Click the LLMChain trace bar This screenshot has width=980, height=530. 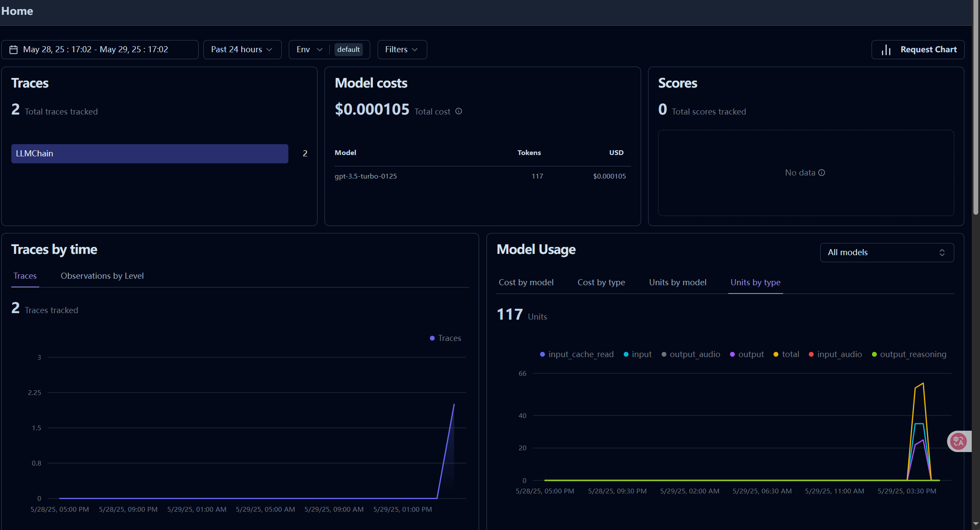(x=149, y=154)
